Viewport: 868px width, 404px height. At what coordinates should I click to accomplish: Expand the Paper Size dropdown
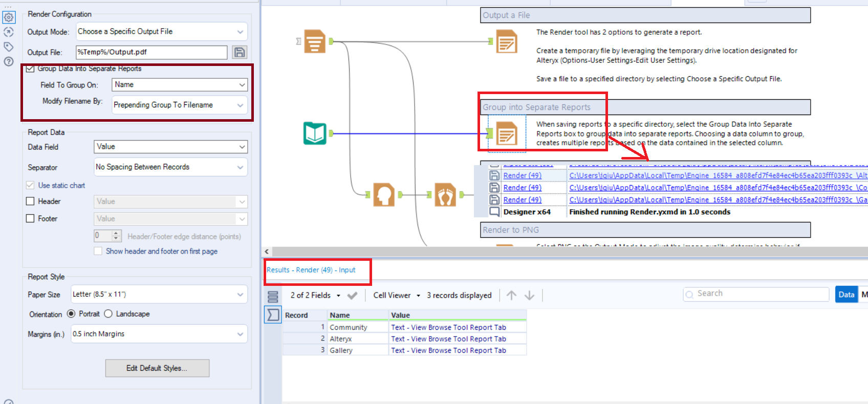[159, 295]
